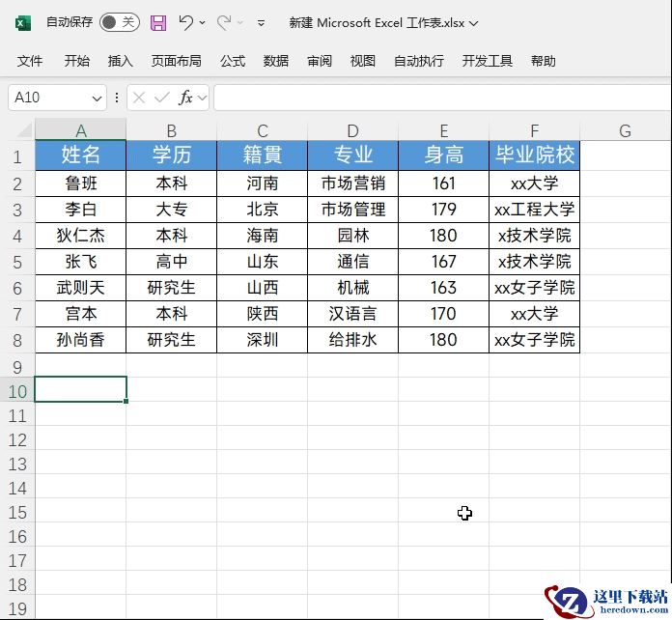Expand the dropdown next to fx
The height and width of the screenshot is (620, 672).
tap(203, 99)
